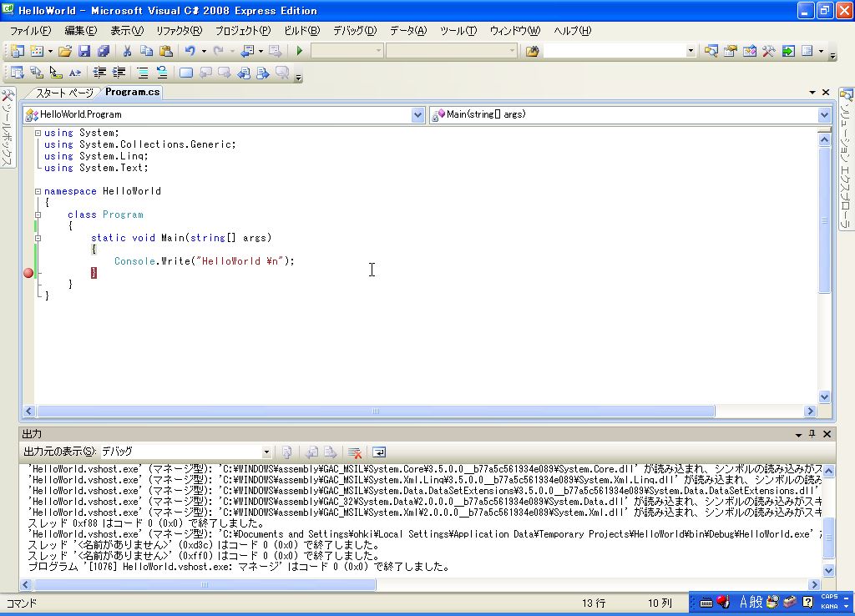The width and height of the screenshot is (855, 616).
Task: Uncomment the selected lines
Action: click(x=162, y=73)
